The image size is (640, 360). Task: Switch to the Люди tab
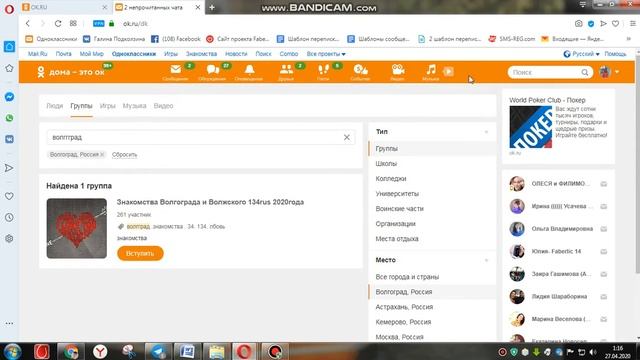click(x=55, y=106)
